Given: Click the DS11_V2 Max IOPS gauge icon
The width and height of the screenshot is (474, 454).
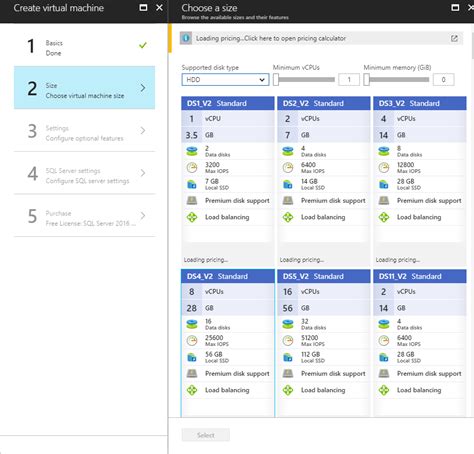Looking at the screenshot, I should (x=384, y=341).
